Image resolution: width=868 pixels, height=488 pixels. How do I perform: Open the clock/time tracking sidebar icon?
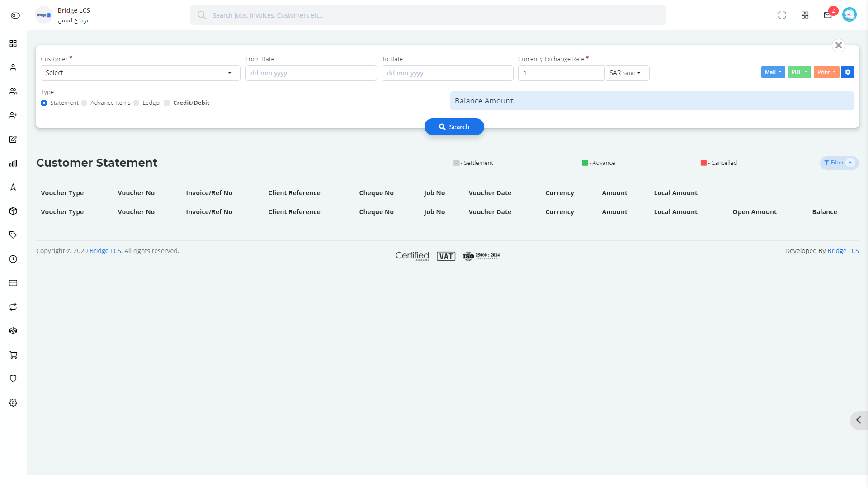(x=13, y=258)
